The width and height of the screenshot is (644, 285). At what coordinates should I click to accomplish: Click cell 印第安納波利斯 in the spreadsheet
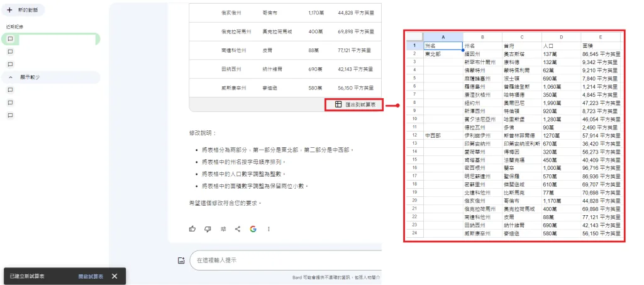point(521,143)
